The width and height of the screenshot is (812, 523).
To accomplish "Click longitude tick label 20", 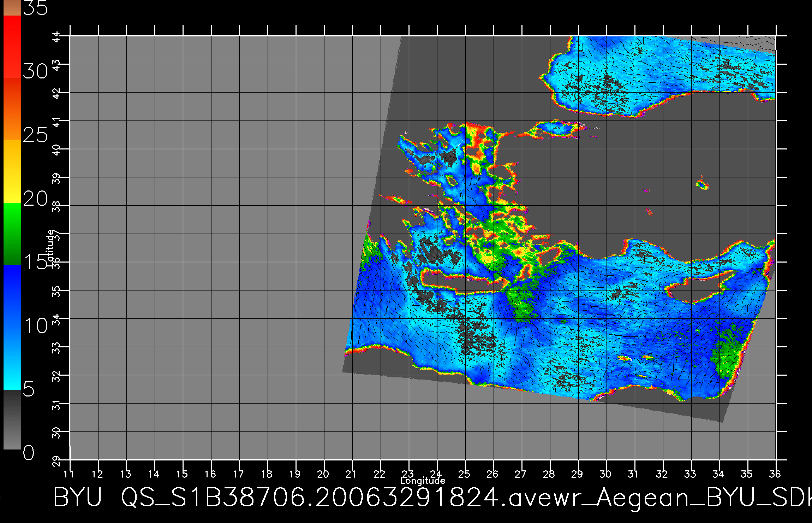I will pos(323,474).
